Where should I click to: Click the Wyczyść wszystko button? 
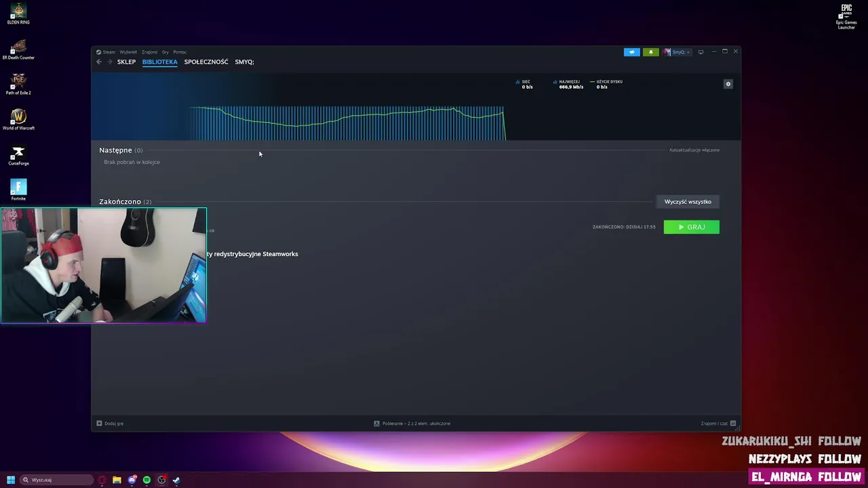click(688, 202)
